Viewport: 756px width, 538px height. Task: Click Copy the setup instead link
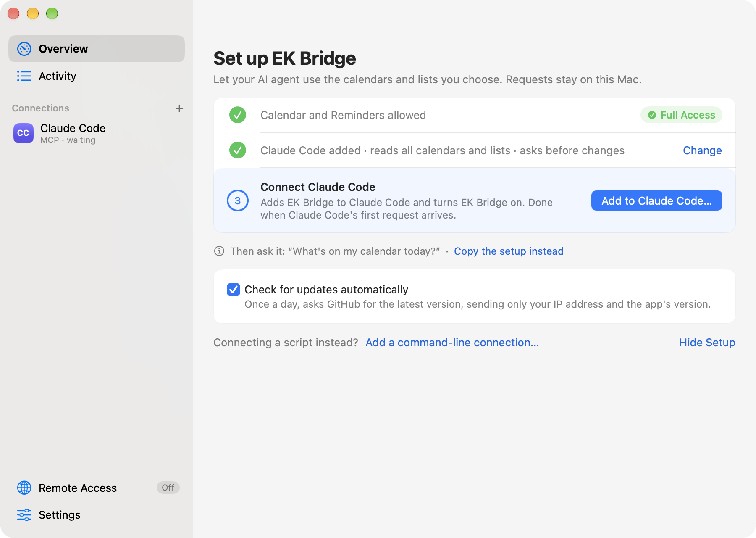509,251
